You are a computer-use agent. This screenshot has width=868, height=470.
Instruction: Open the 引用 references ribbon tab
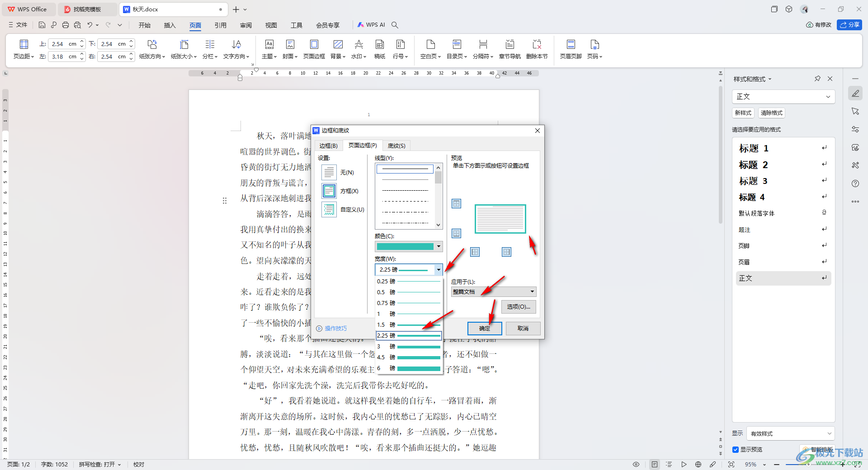coord(221,25)
